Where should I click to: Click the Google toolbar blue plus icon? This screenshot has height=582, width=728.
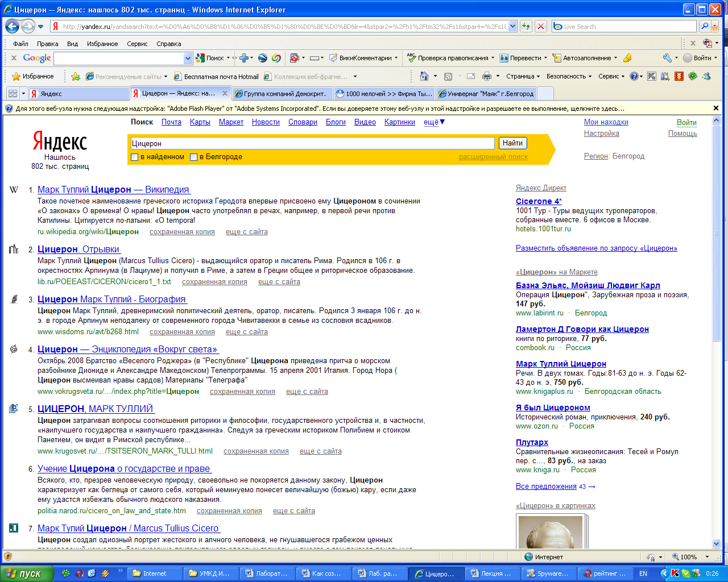[x=244, y=58]
